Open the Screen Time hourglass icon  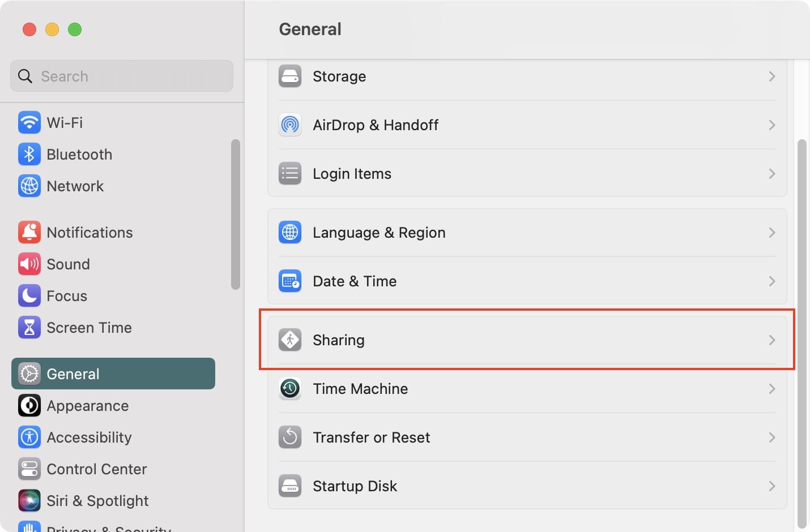(29, 328)
